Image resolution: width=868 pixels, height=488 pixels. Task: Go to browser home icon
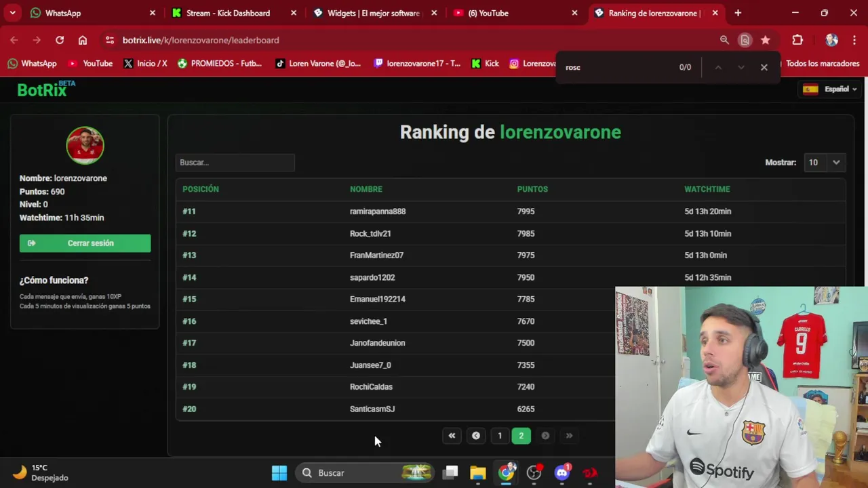pyautogui.click(x=83, y=40)
